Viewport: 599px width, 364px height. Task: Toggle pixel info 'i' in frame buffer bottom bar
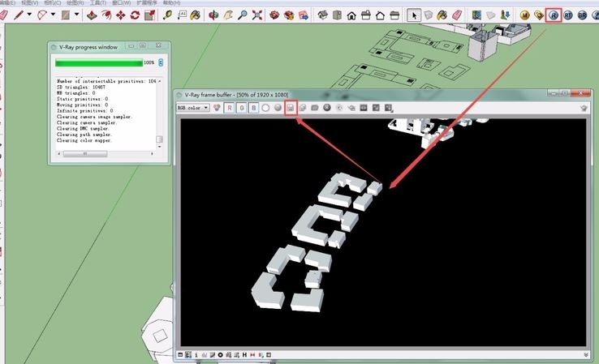pos(196,355)
